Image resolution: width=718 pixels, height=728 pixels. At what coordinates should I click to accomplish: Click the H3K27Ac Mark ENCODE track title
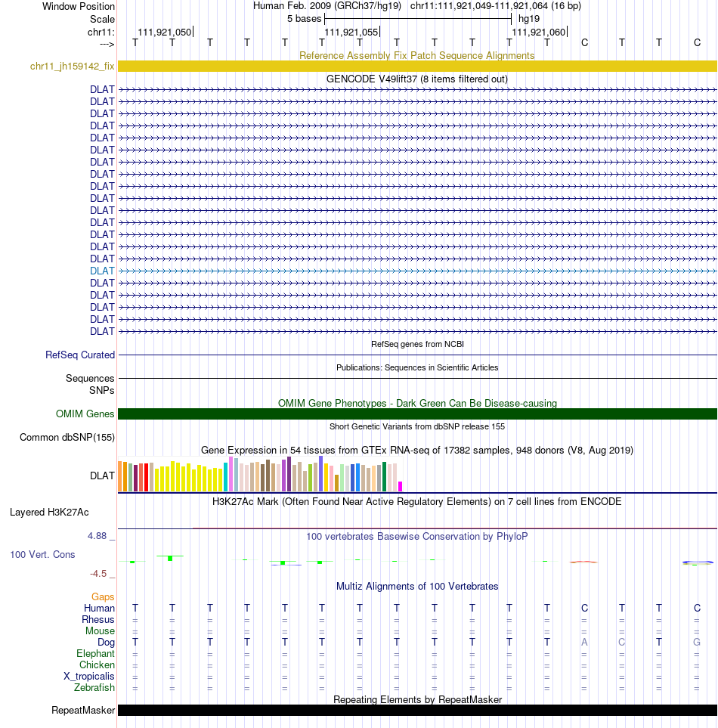[416, 501]
